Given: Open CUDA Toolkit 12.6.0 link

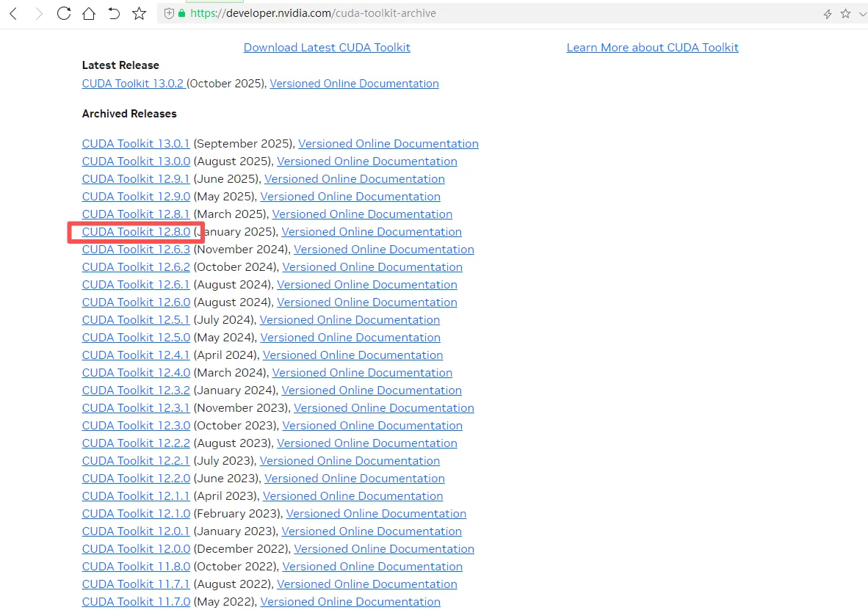Looking at the screenshot, I should pos(136,302).
